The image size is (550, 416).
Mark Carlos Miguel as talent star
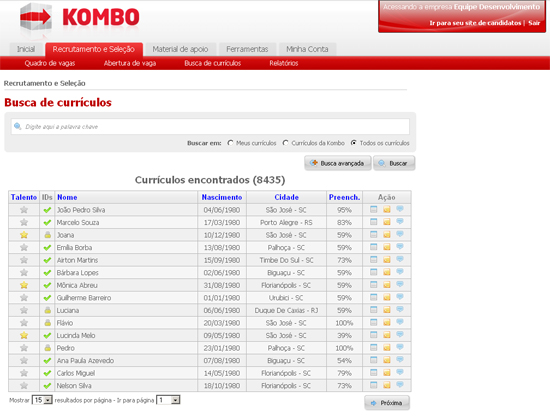point(24,373)
